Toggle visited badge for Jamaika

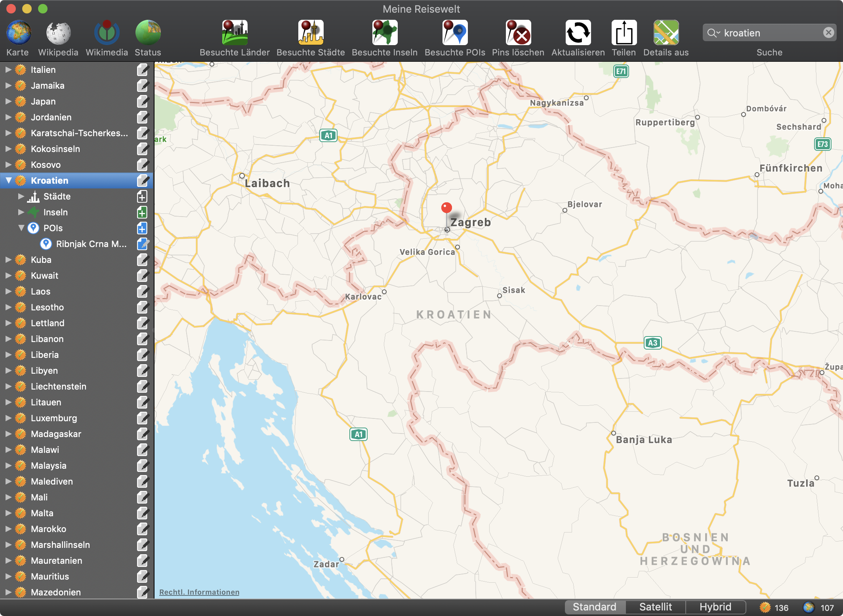[x=21, y=86]
